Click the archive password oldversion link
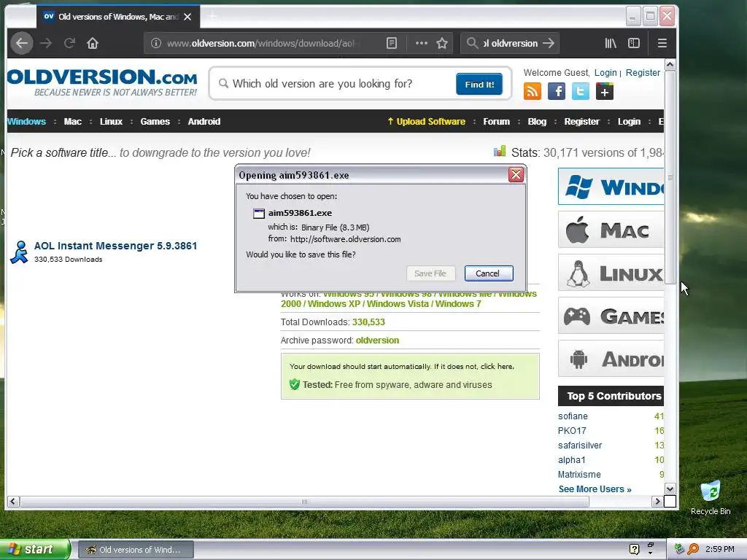The height and width of the screenshot is (560, 747). [377, 341]
